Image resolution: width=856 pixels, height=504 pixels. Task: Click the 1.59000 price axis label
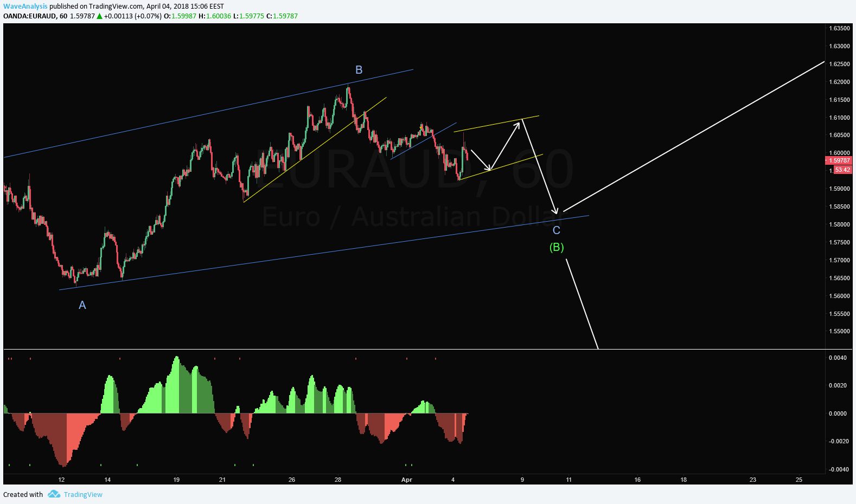pos(839,189)
